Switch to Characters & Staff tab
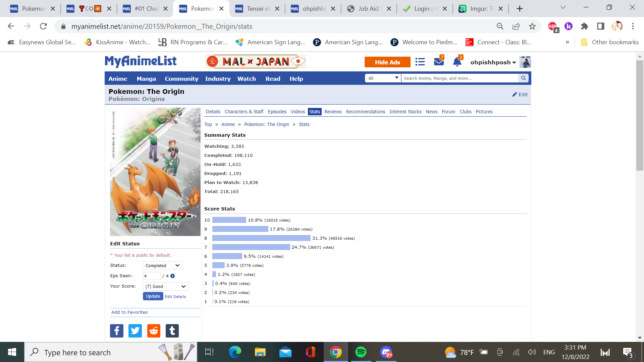The height and width of the screenshot is (362, 644). click(244, 112)
